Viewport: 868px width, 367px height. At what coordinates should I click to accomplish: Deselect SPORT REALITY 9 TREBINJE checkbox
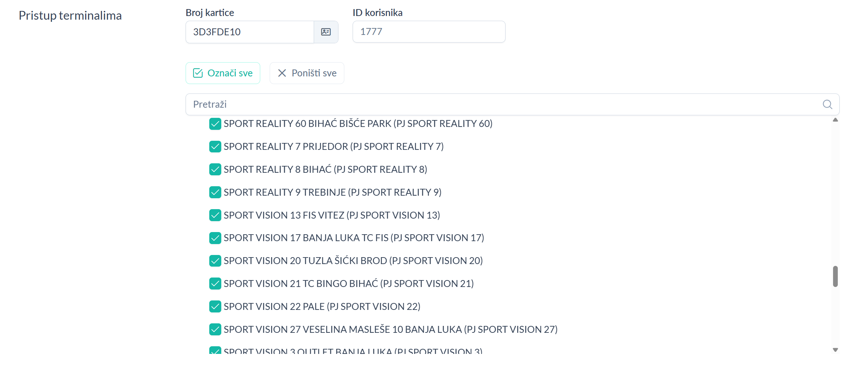(215, 192)
